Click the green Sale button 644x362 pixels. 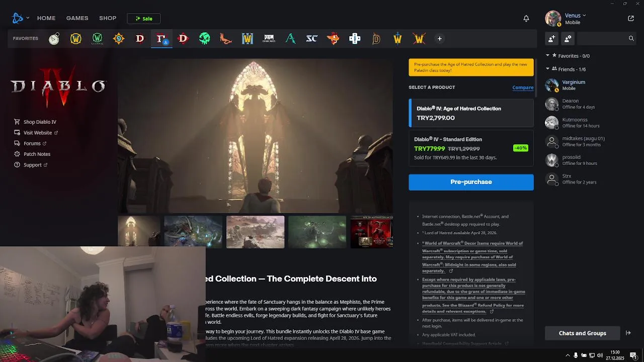[143, 19]
